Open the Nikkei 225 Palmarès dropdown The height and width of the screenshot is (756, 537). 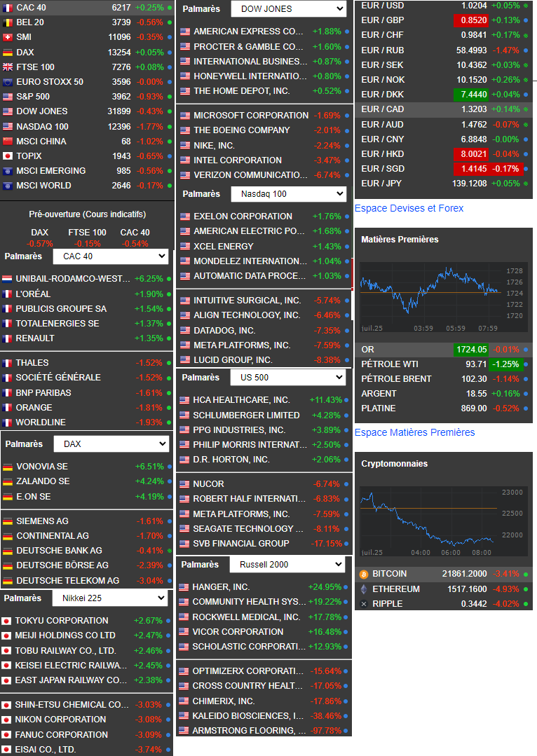[x=109, y=598]
